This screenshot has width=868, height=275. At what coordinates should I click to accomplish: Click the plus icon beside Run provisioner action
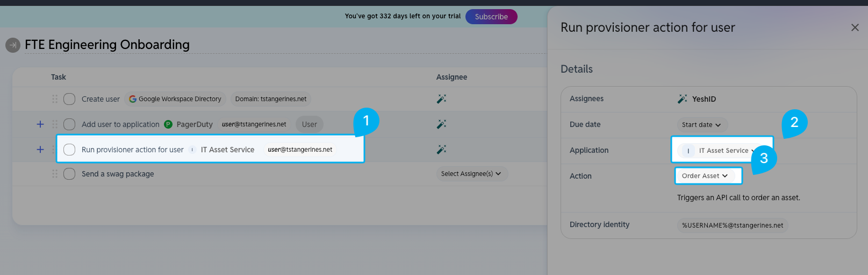[x=40, y=150]
